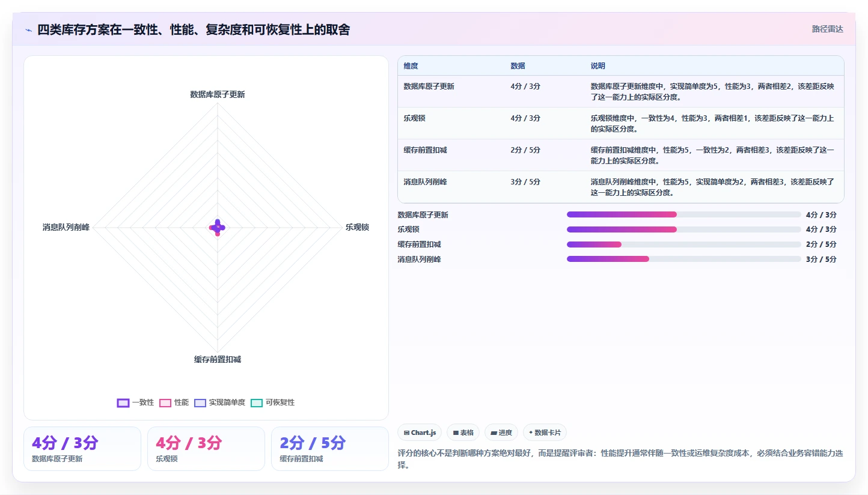Viewport: 868px width, 495px height.
Task: Toggle the 可恢复性 legend item
Action: point(272,402)
